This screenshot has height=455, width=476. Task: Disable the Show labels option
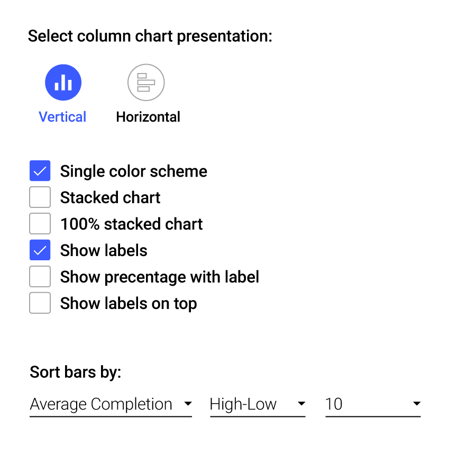pos(40,250)
